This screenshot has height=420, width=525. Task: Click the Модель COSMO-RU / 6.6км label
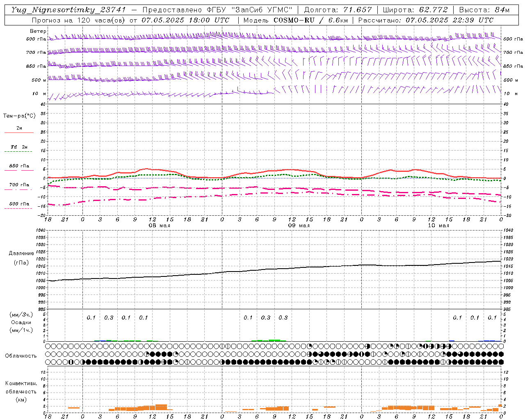point(295,20)
